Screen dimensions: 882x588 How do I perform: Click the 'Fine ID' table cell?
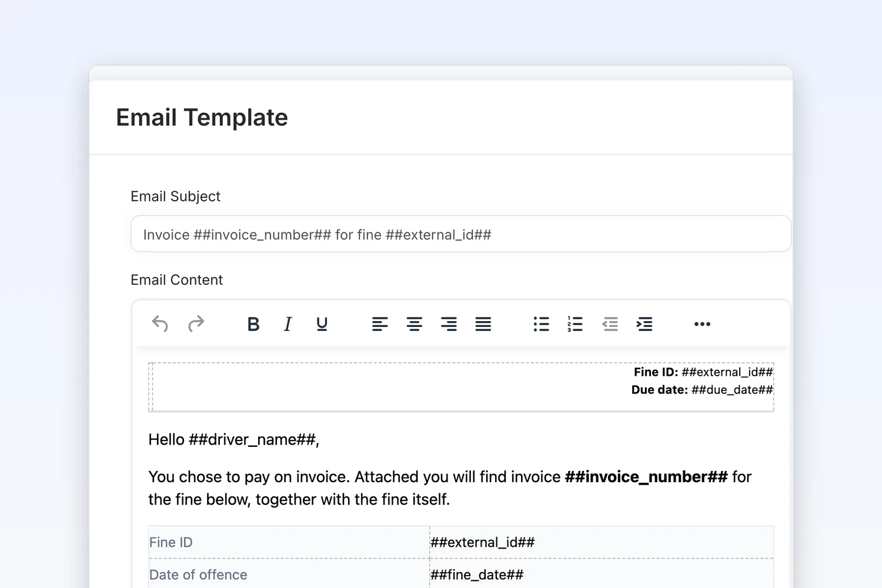[x=289, y=542]
